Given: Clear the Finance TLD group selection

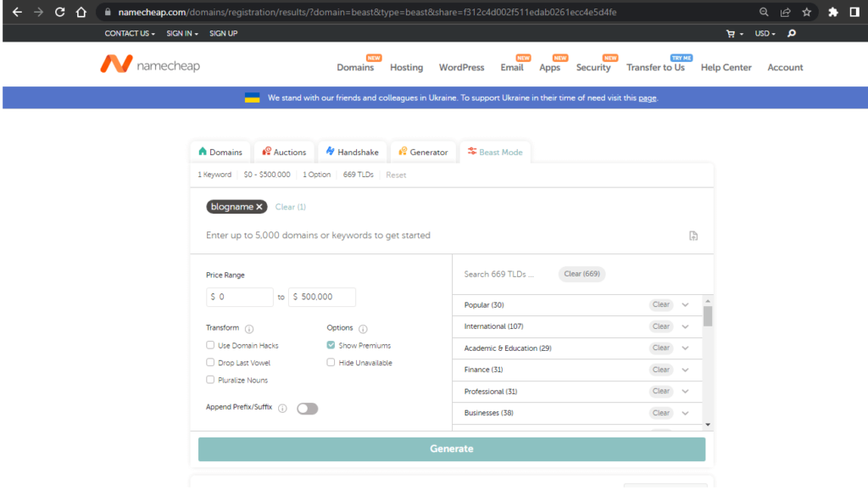Looking at the screenshot, I should click(x=661, y=370).
